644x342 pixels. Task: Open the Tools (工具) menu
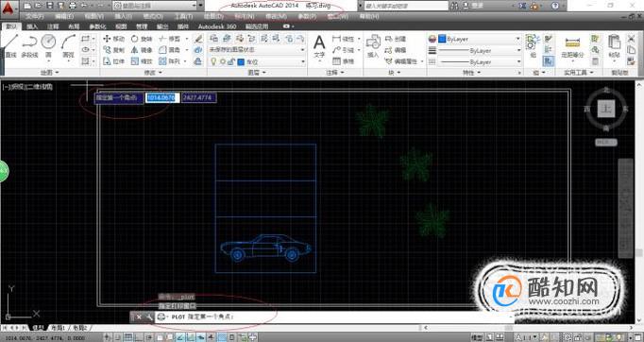(x=183, y=16)
